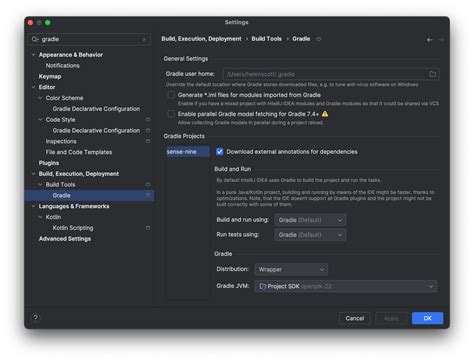Click project icon on Inspections row
The image size is (474, 361).
pyautogui.click(x=148, y=141)
